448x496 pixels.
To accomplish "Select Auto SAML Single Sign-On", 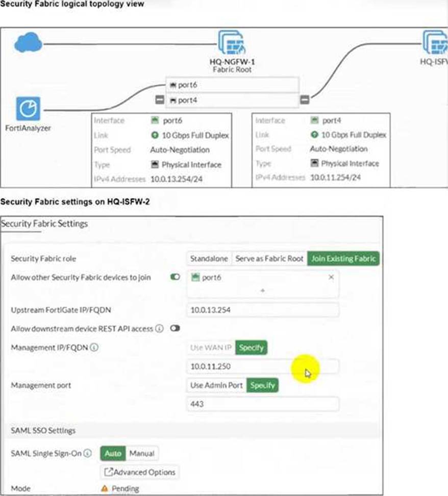I will [x=113, y=453].
